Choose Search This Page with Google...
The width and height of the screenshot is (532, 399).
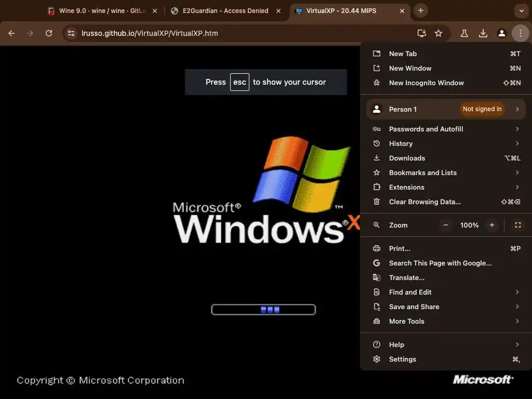[446, 263]
